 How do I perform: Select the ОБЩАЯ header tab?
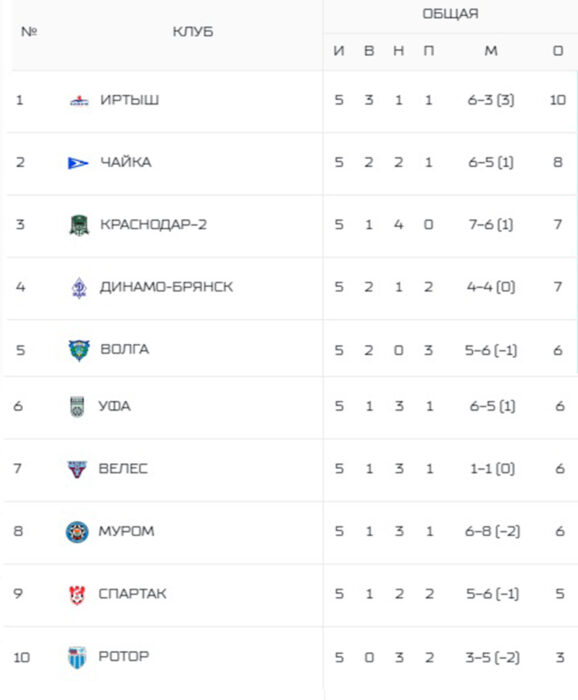[450, 14]
